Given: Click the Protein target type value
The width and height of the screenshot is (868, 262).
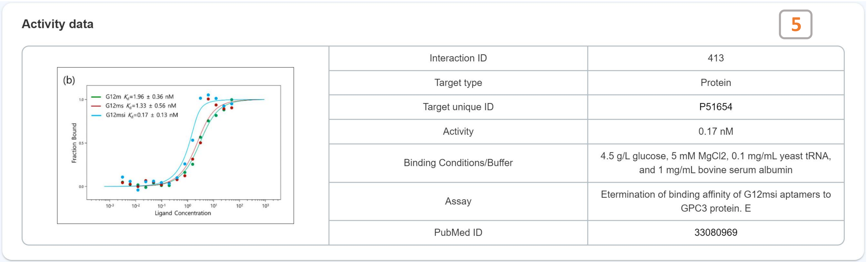Looking at the screenshot, I should pyautogui.click(x=715, y=83).
